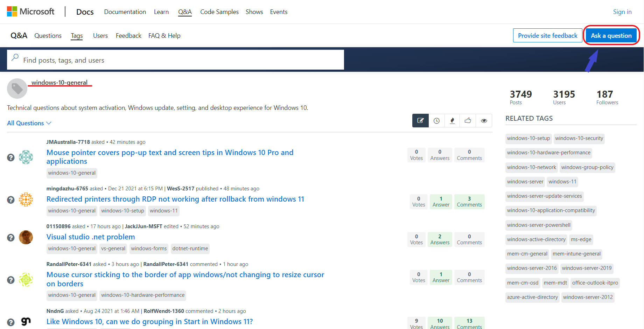Select related tag windows-server-powershell
The height and width of the screenshot is (329, 644).
(539, 225)
